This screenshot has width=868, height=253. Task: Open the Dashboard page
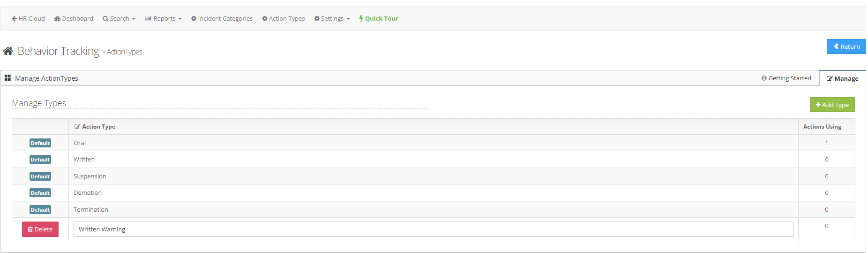[x=74, y=19]
